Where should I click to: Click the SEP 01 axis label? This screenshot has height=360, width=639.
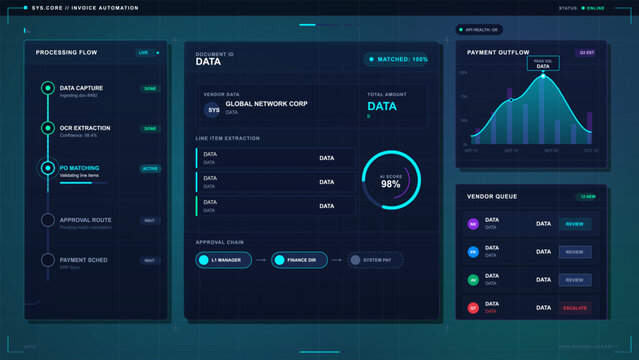[x=471, y=150]
